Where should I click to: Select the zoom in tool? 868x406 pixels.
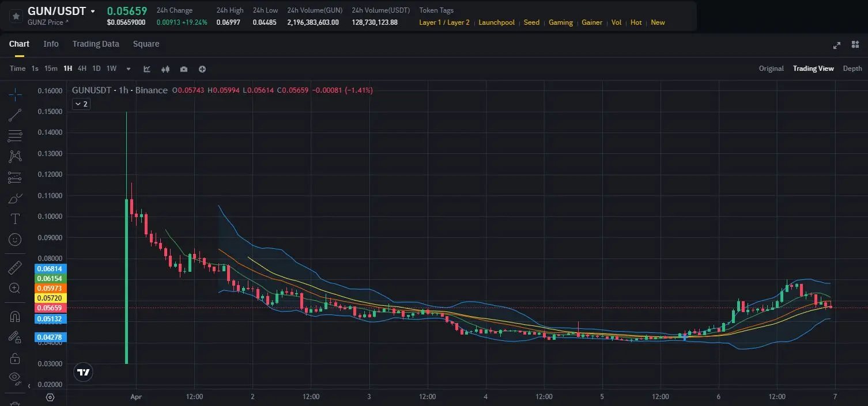click(16, 288)
